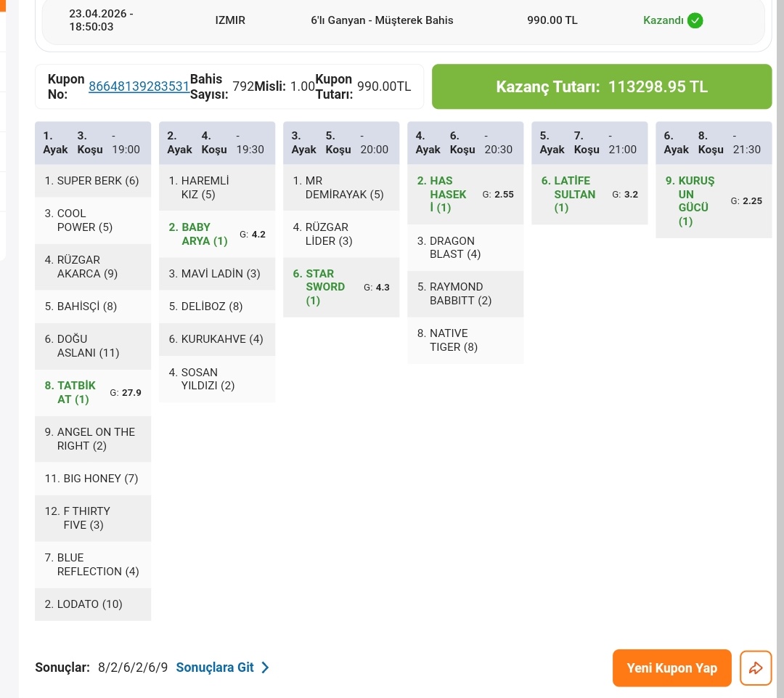
Task: Click horse DELİBOZ (8)
Action: tap(217, 307)
